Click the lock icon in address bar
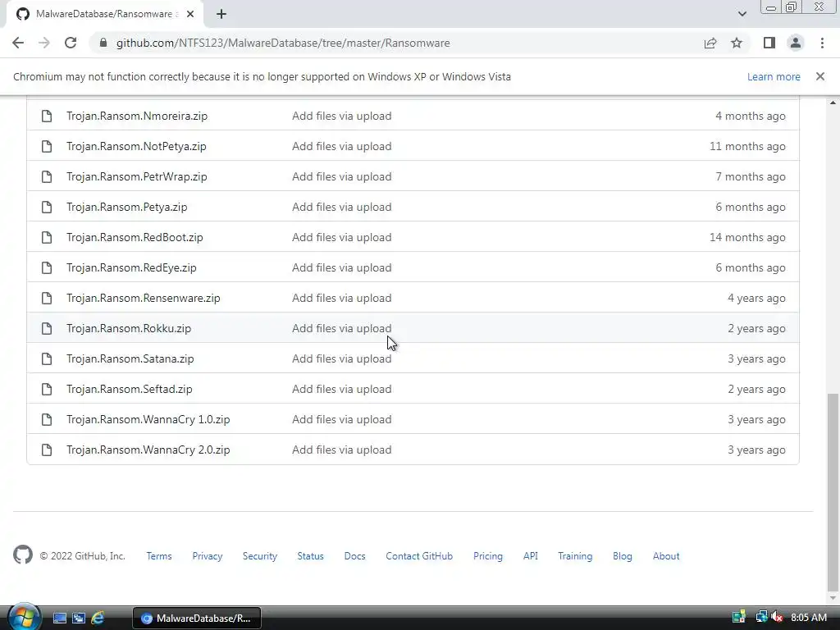Image resolution: width=840 pixels, height=630 pixels. coord(103,43)
